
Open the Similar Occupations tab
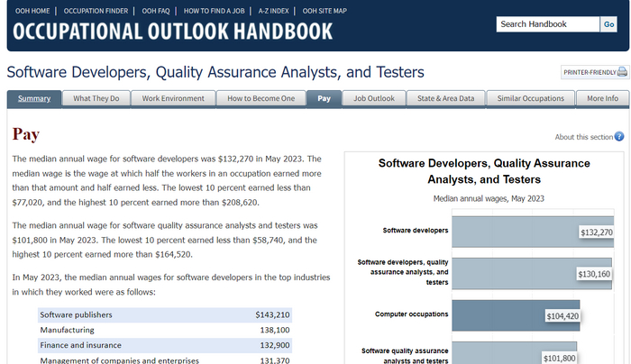[x=530, y=98]
